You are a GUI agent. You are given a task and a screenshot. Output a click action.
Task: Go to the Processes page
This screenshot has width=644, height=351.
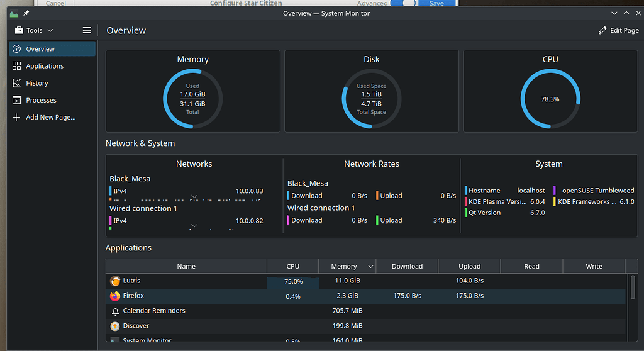pyautogui.click(x=41, y=100)
